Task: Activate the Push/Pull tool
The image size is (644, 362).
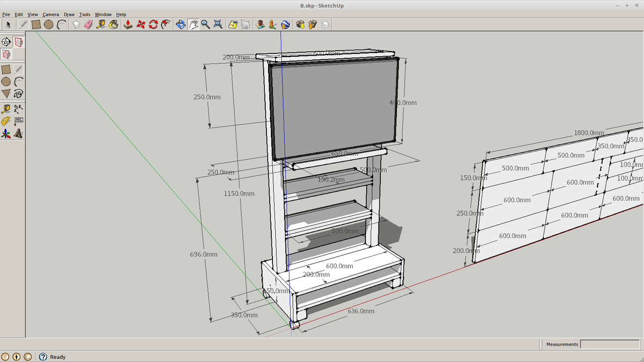Action: tap(128, 24)
